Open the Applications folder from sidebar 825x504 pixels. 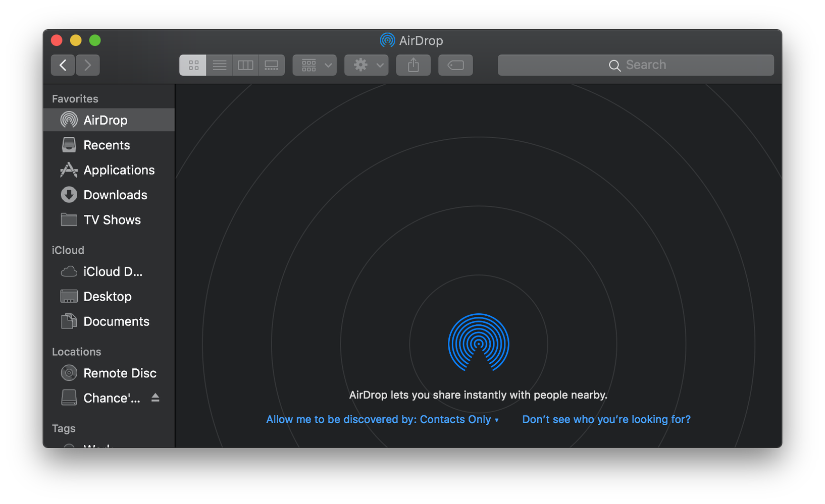pyautogui.click(x=119, y=170)
